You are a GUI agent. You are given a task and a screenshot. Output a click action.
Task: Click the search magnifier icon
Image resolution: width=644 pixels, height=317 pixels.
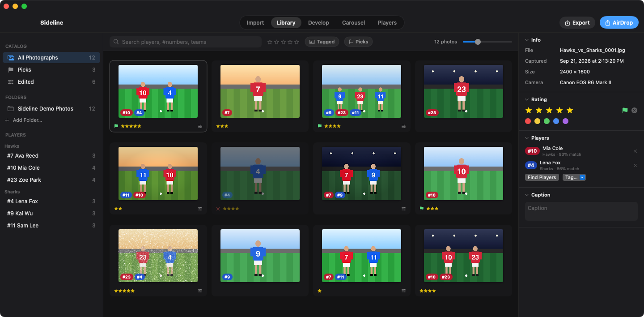(x=116, y=42)
